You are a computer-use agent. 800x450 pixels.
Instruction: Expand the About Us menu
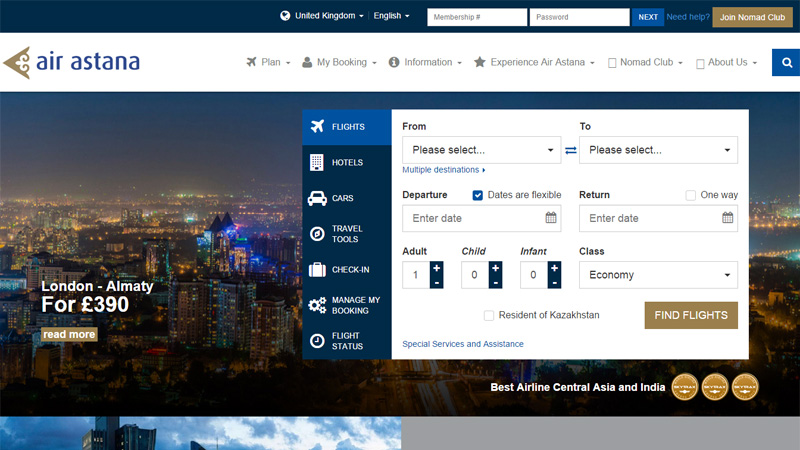[727, 62]
